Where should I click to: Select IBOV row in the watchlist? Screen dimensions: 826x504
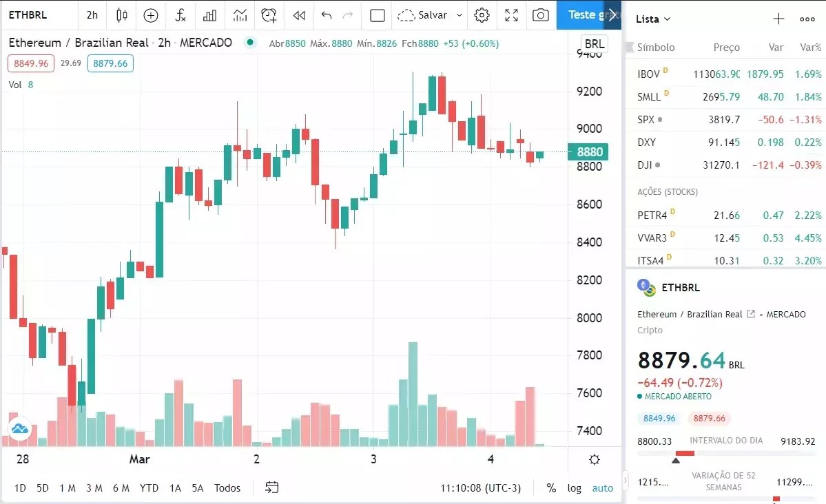pyautogui.click(x=725, y=74)
